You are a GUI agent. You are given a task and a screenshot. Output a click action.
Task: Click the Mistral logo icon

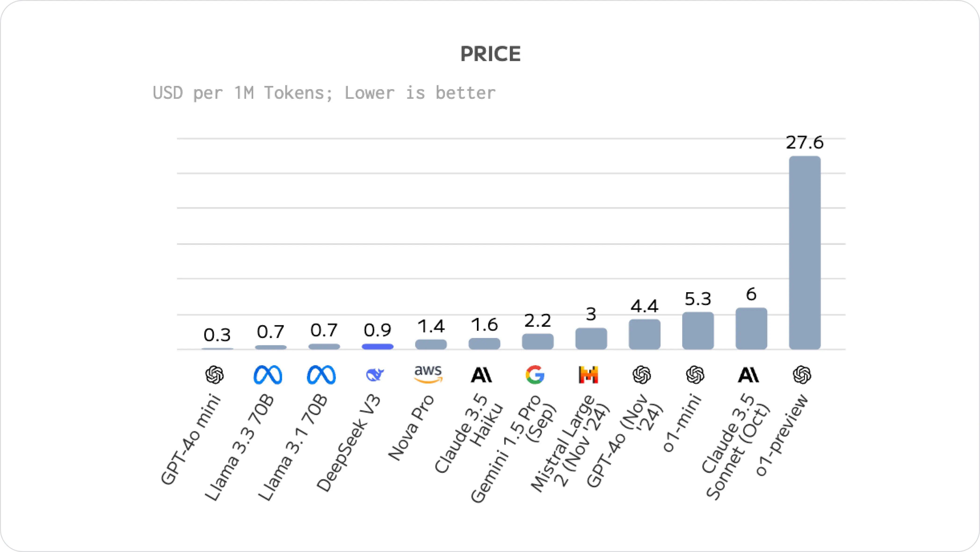tap(588, 375)
